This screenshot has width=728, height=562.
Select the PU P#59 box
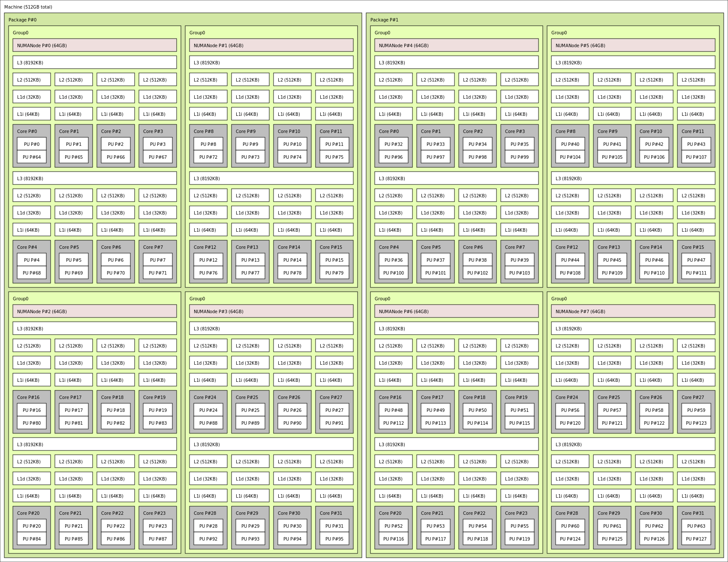point(696,410)
